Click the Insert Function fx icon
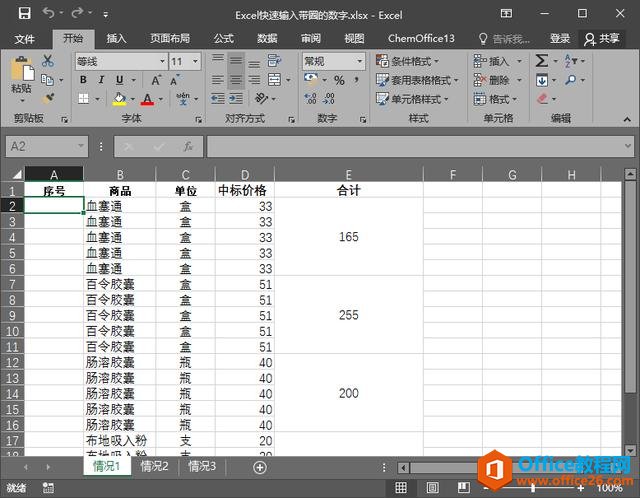The height and width of the screenshot is (498, 640). [188, 146]
